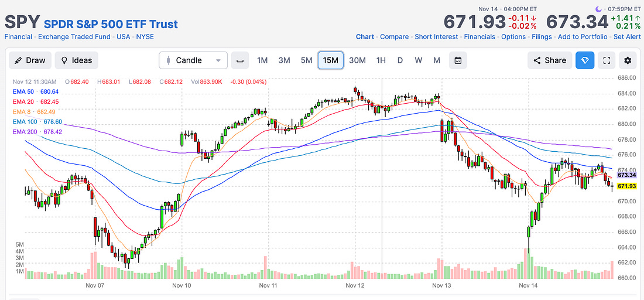The height and width of the screenshot is (300, 644).
Task: Click SPDR S&P 500 ETF Trust name
Action: tap(111, 24)
